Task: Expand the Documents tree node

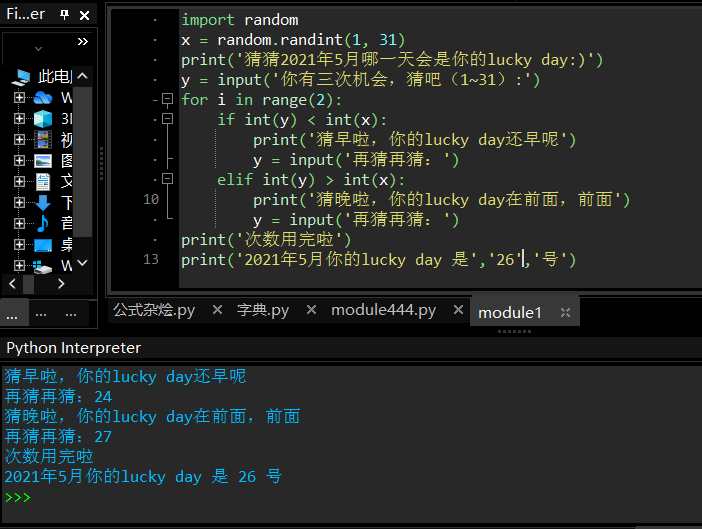Action: pyautogui.click(x=19, y=182)
